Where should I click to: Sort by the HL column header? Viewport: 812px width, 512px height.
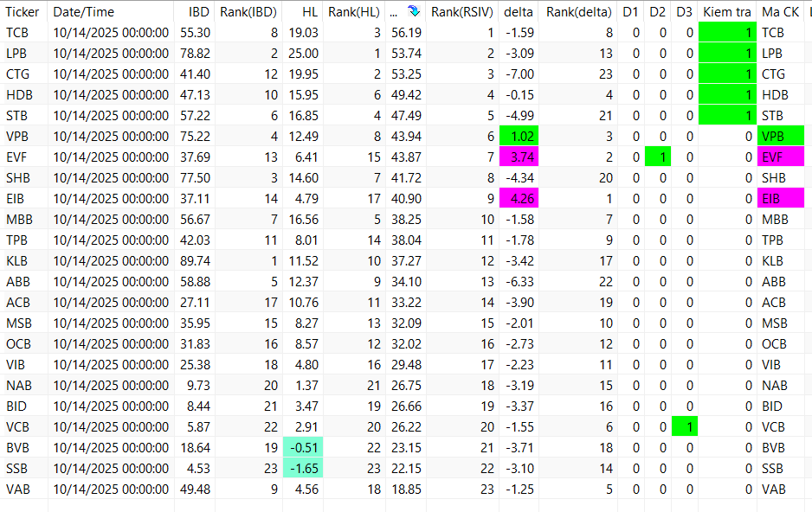click(x=310, y=11)
